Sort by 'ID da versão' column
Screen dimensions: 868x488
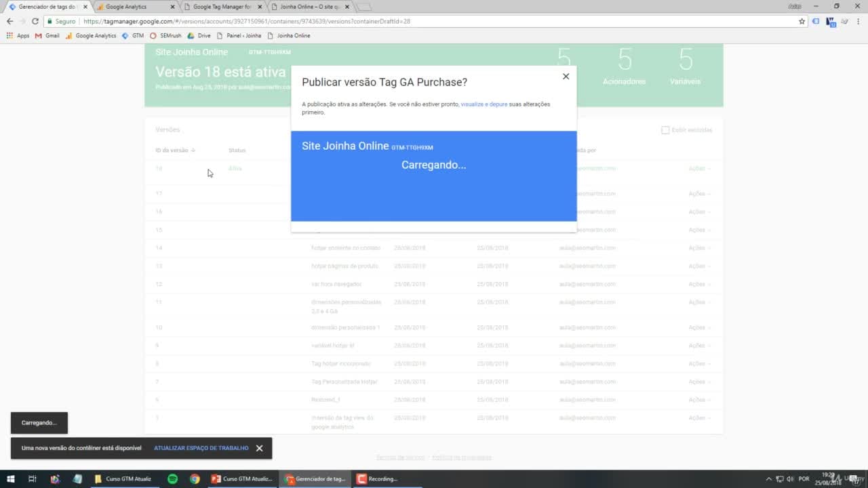coord(175,150)
